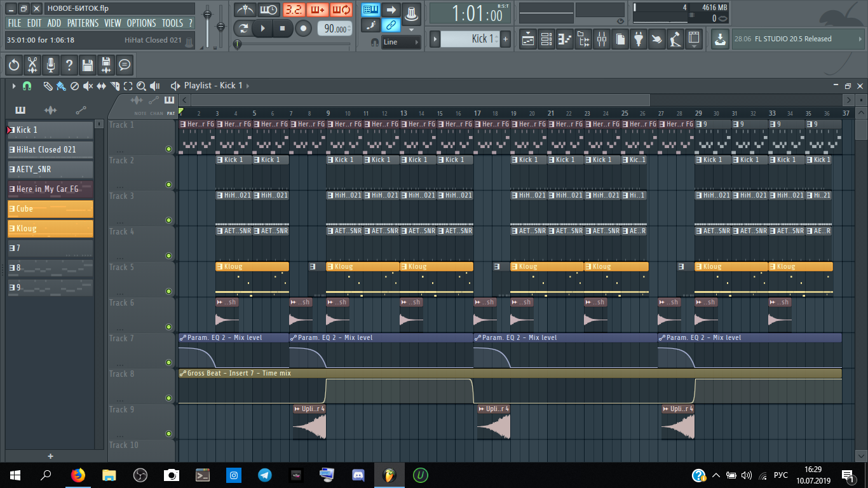Open the Line snap dropdown
This screenshot has width=868, height=488.
coord(401,42)
